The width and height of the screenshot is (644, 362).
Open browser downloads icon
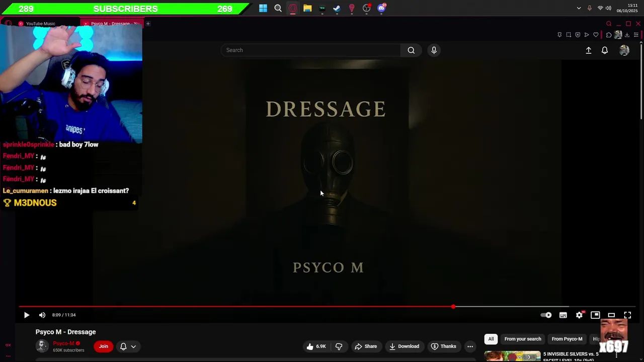pos(627,35)
